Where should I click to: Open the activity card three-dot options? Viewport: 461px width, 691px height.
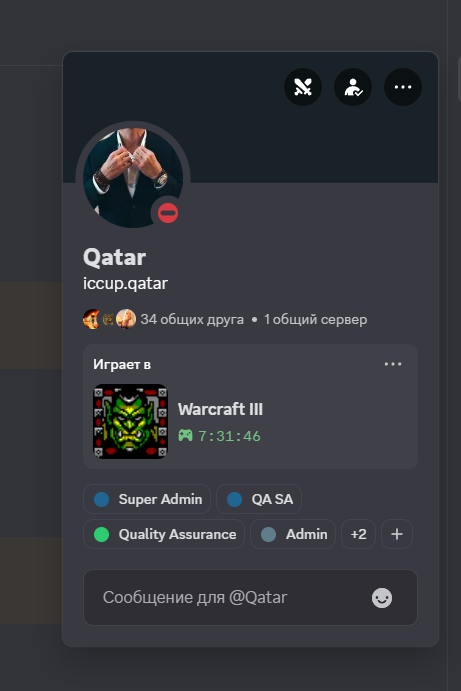click(x=393, y=364)
